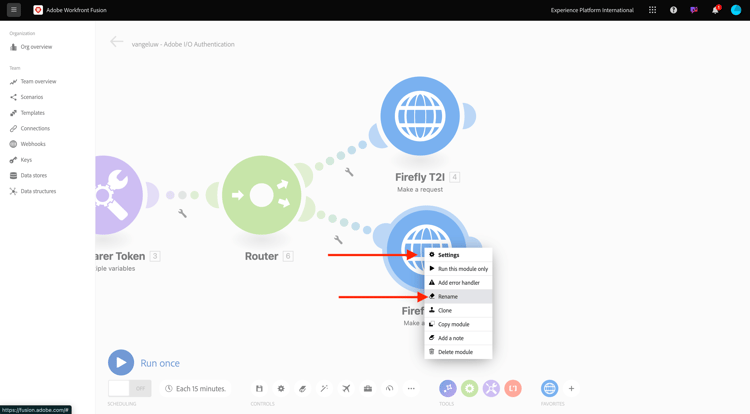This screenshot has height=414, width=750.
Task: Choose Rename in the context menu
Action: click(458, 296)
